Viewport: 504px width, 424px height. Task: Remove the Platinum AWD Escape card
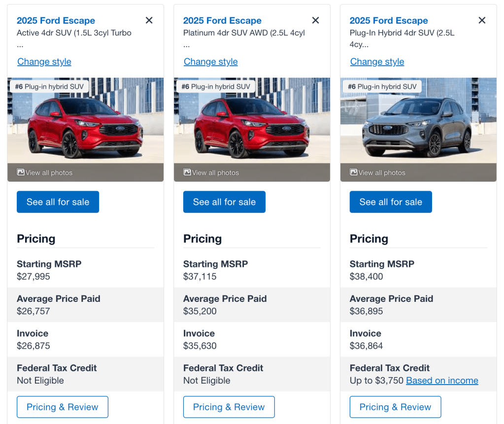click(x=316, y=20)
